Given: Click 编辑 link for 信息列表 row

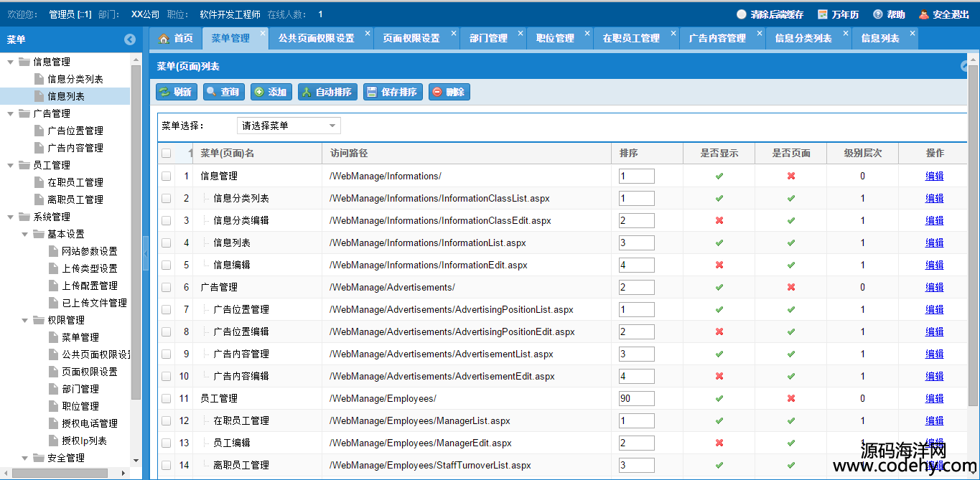Looking at the screenshot, I should tap(934, 243).
